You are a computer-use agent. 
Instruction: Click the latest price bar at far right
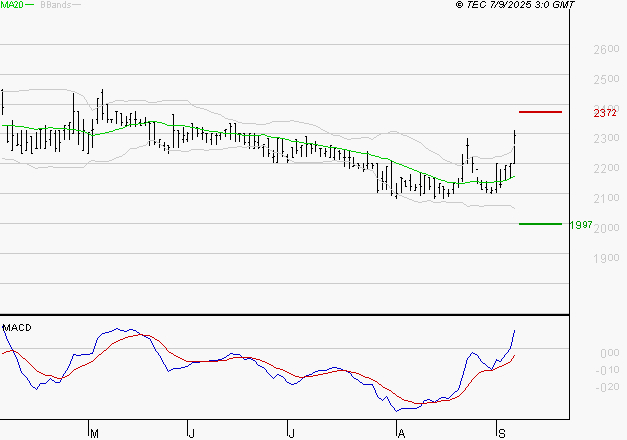tap(514, 145)
